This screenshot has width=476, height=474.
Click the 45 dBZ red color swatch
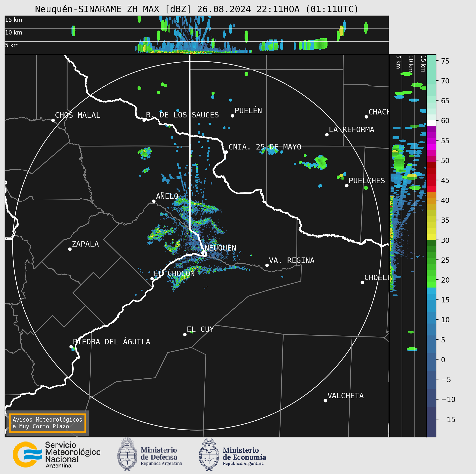431,183
